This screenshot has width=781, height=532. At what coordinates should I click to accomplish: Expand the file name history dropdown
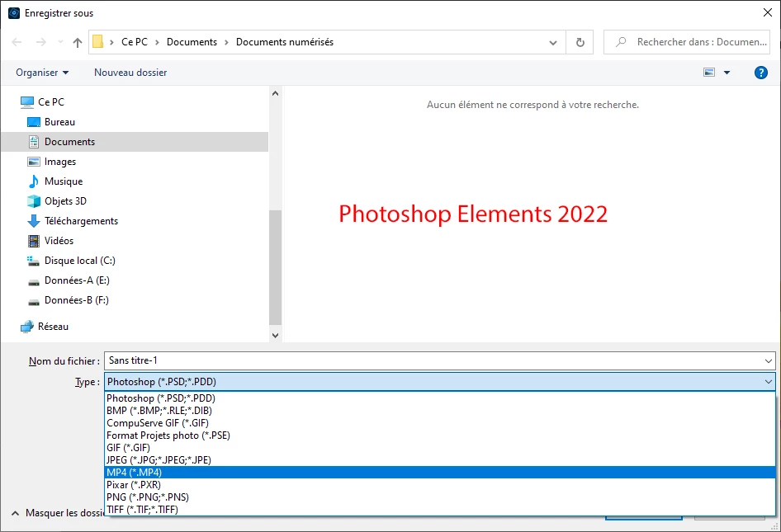tap(768, 360)
